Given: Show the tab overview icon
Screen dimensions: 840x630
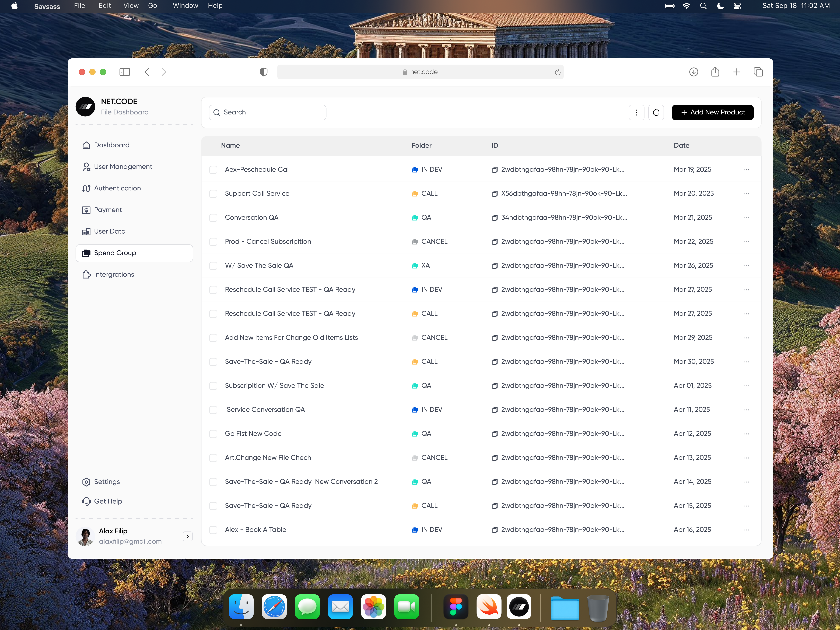Looking at the screenshot, I should click(x=758, y=72).
